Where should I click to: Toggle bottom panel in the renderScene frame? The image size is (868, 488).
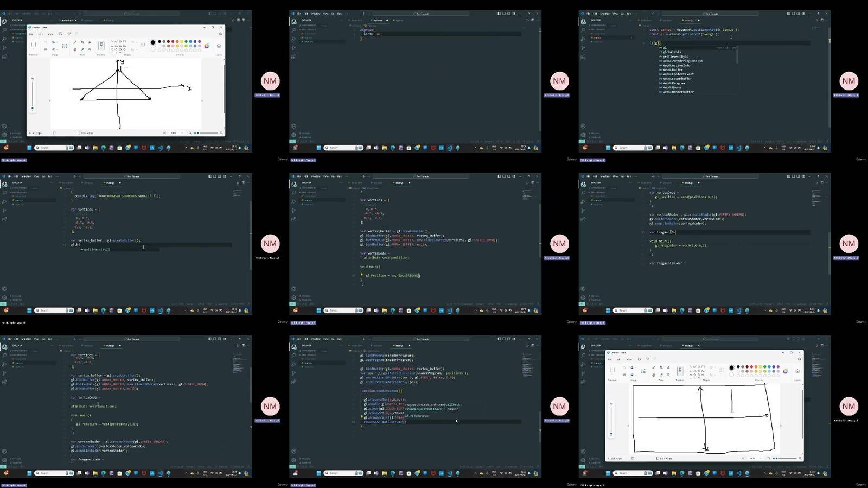(x=504, y=339)
